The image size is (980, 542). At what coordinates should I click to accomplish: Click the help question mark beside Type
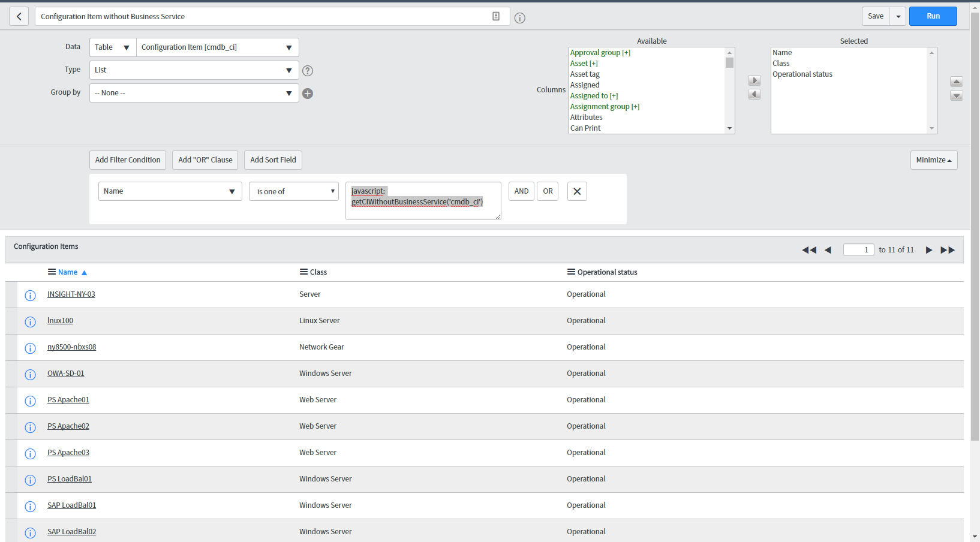(308, 70)
